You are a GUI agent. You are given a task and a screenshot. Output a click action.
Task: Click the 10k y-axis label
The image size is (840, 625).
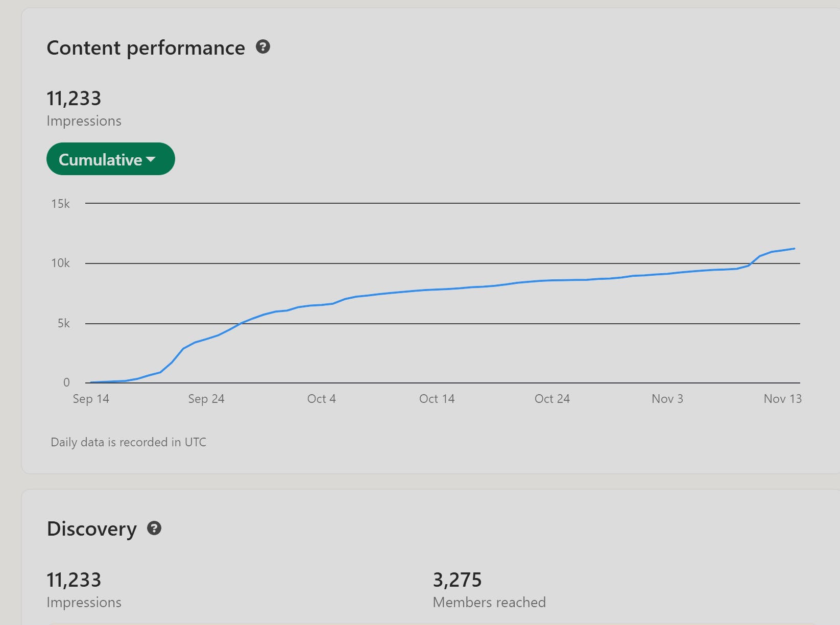[x=60, y=263]
